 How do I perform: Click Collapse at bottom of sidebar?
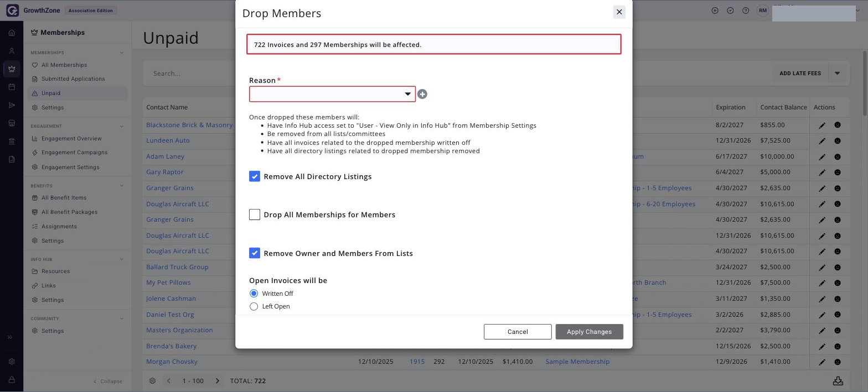click(108, 381)
